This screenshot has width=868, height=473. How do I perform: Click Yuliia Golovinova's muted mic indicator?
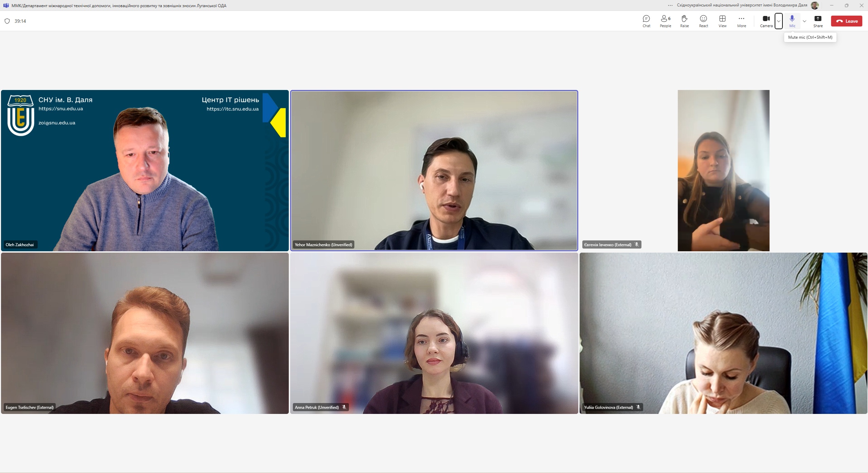(638, 407)
